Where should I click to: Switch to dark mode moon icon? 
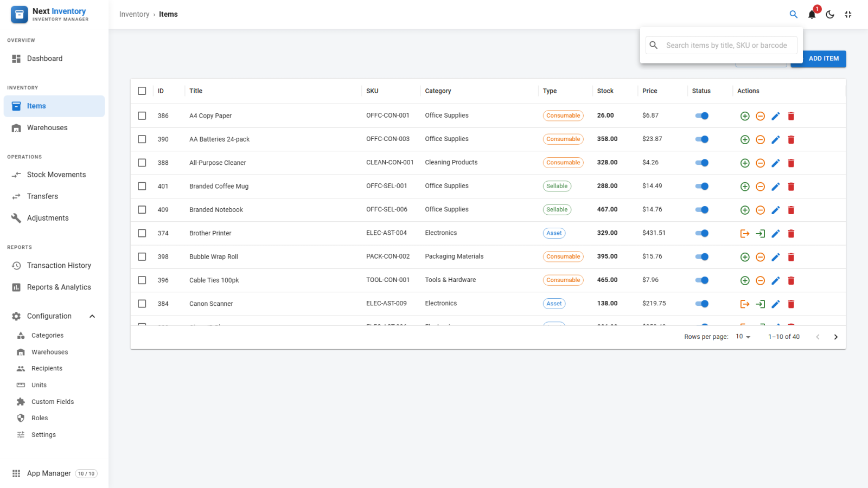tap(830, 15)
